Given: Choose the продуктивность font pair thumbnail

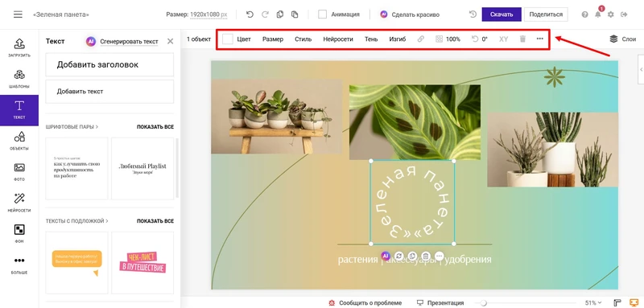Looking at the screenshot, I should click(76, 169).
